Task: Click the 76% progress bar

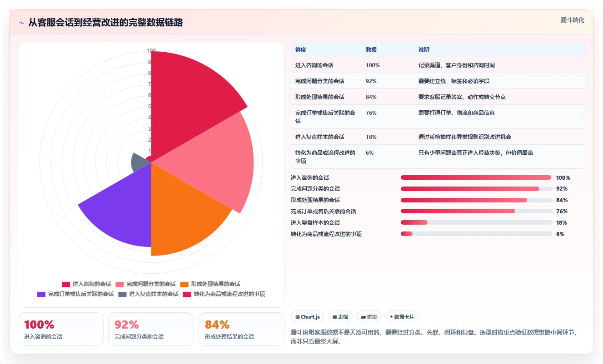Action: click(x=477, y=211)
